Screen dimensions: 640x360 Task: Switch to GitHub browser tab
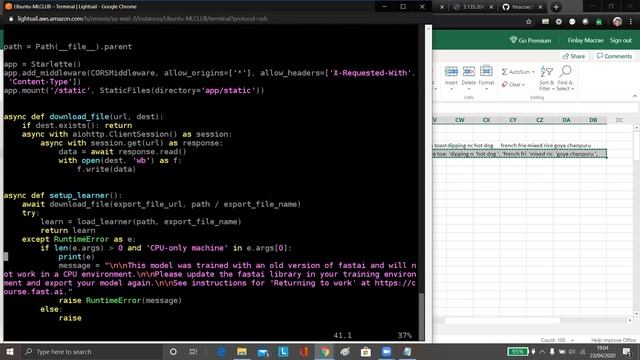[x=522, y=7]
